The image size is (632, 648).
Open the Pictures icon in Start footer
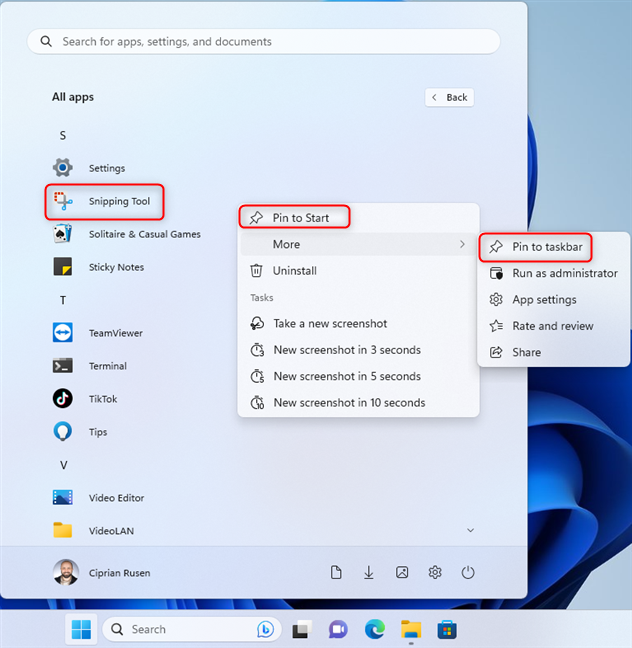click(x=402, y=573)
